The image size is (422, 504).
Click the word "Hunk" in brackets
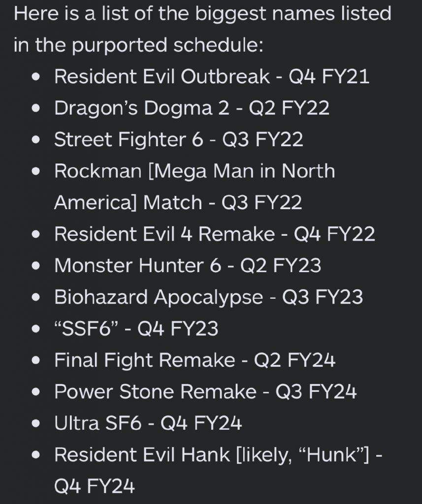coord(333,454)
